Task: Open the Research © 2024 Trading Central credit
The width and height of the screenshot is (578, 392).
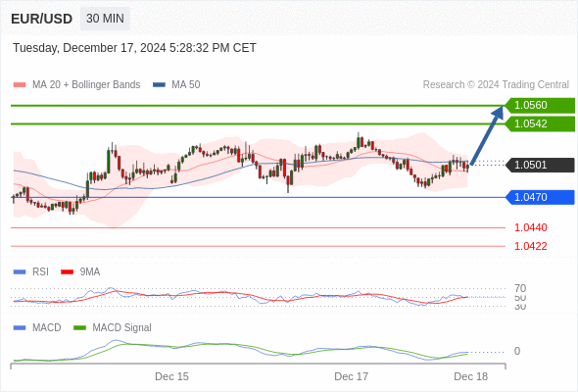Action: point(496,85)
